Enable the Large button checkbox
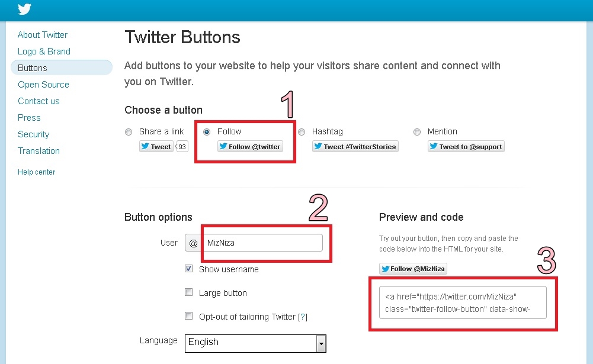The width and height of the screenshot is (593, 364). (x=189, y=292)
